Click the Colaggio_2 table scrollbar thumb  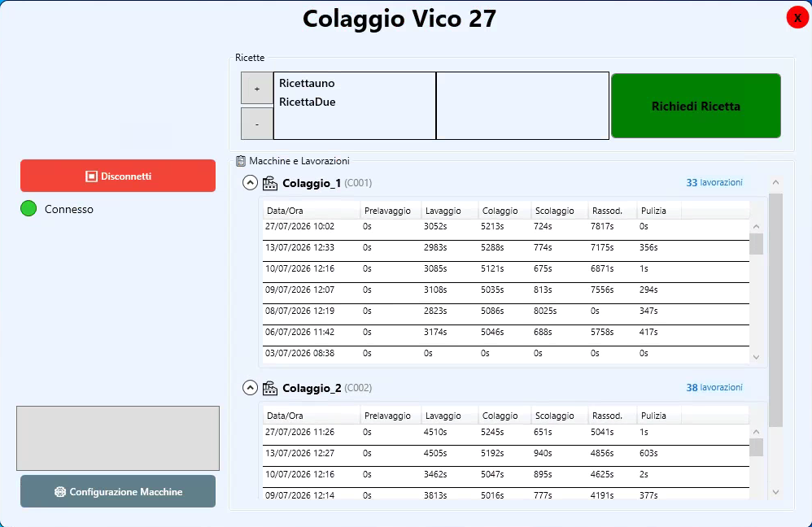pos(756,447)
